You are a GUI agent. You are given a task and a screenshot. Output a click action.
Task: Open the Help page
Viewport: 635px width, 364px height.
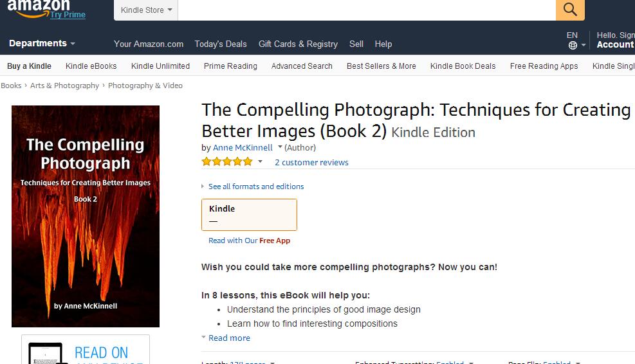click(383, 44)
